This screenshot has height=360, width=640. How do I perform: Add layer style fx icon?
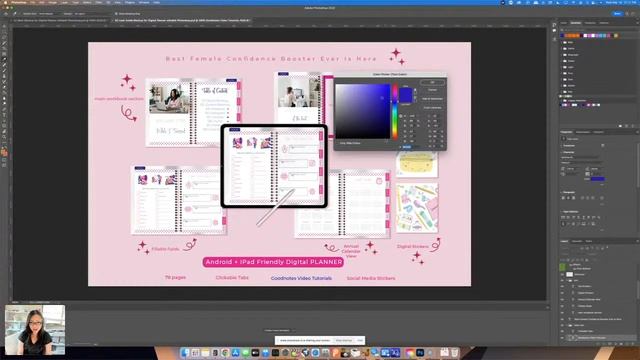(x=603, y=344)
